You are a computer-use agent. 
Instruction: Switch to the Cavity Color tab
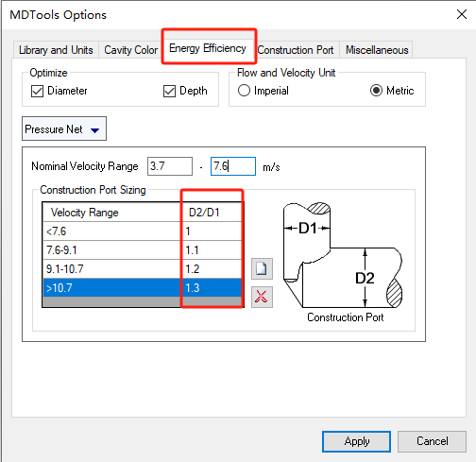click(x=130, y=50)
